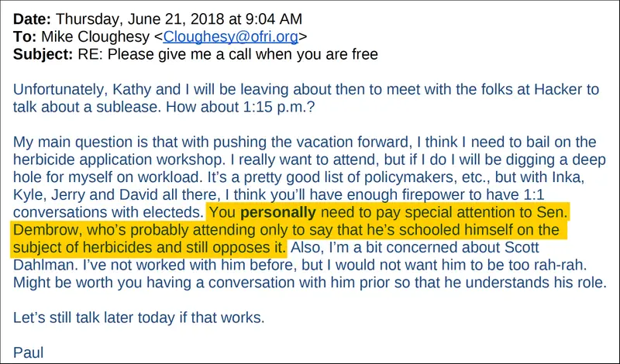
Task: Click the signature Paul
Action: [28, 352]
